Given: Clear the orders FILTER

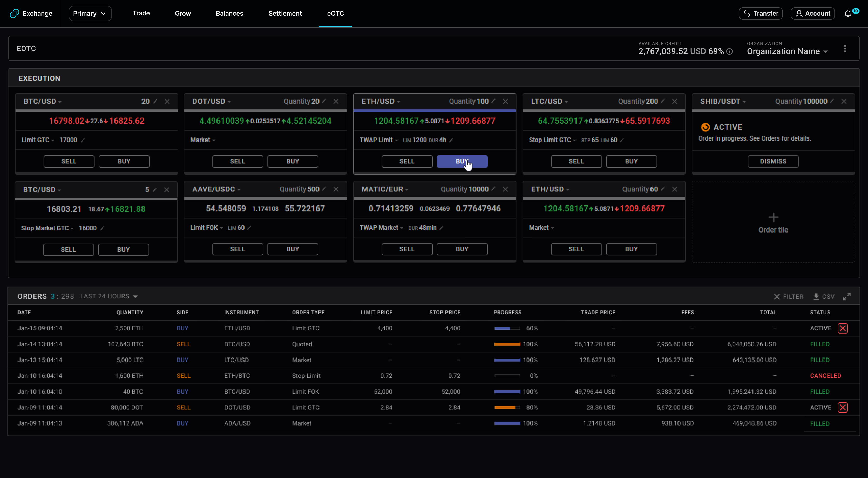Looking at the screenshot, I should [789, 296].
